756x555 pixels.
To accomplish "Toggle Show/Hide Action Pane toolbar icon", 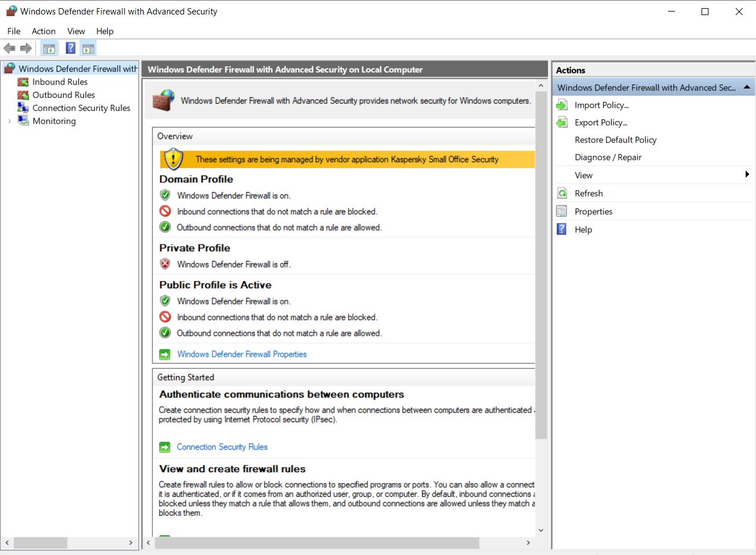I will tap(88, 49).
